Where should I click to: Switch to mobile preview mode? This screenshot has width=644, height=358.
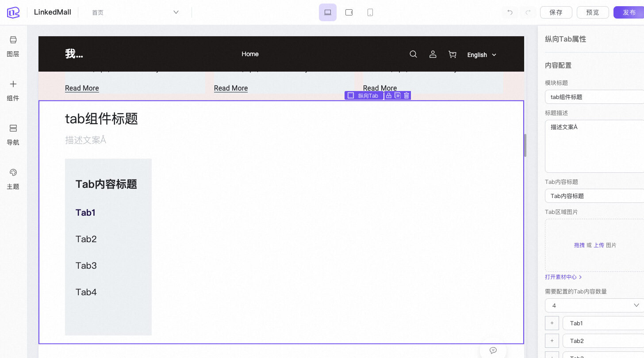click(x=370, y=12)
